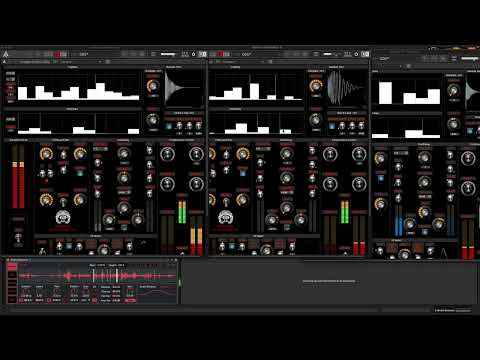Click the lower step sequencer graph in left plugin
Viewport: 480px width, 360px height.
click(x=78, y=124)
